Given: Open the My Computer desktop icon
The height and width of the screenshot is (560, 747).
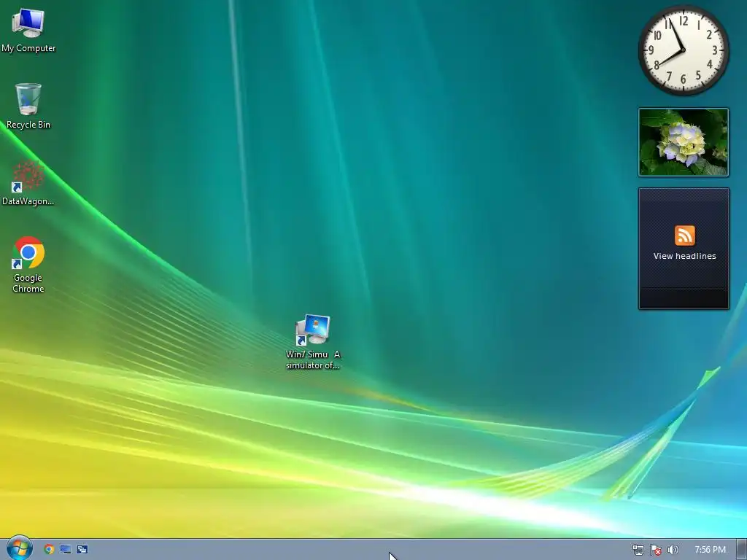Looking at the screenshot, I should point(28,29).
